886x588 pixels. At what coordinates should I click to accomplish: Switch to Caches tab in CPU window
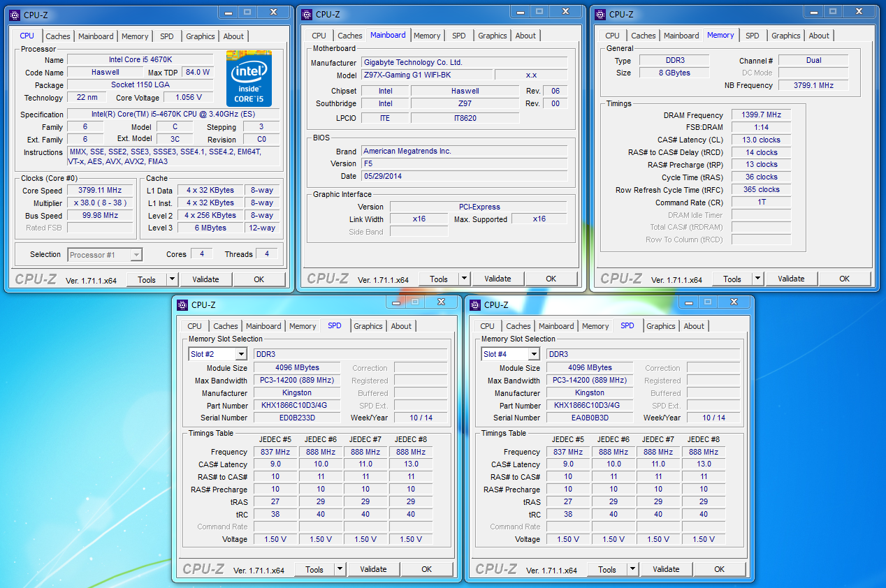(x=58, y=36)
